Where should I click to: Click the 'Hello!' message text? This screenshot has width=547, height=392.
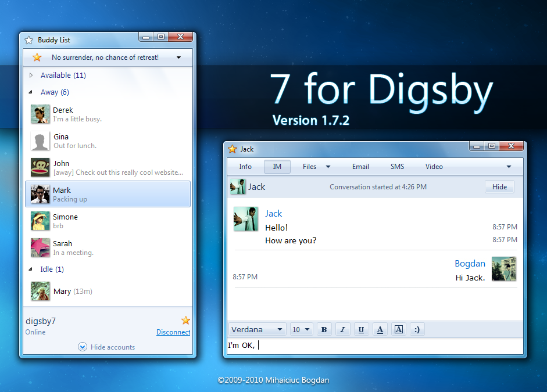276,228
